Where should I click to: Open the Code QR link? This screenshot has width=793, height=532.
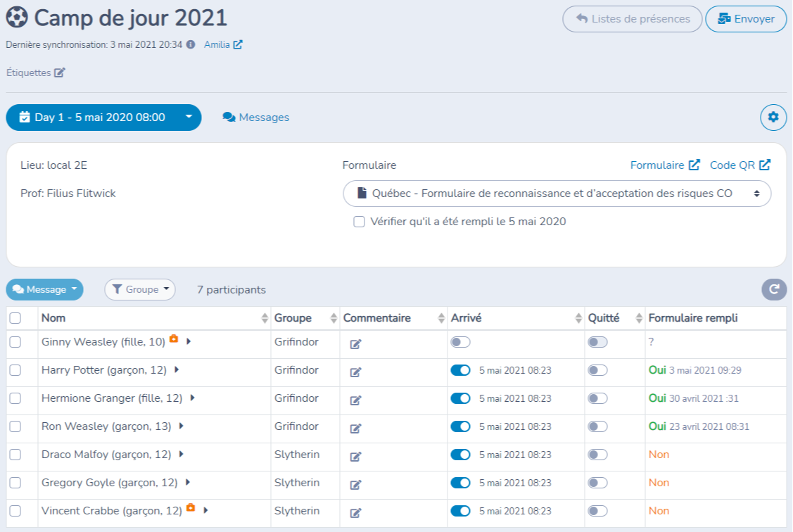tap(740, 165)
